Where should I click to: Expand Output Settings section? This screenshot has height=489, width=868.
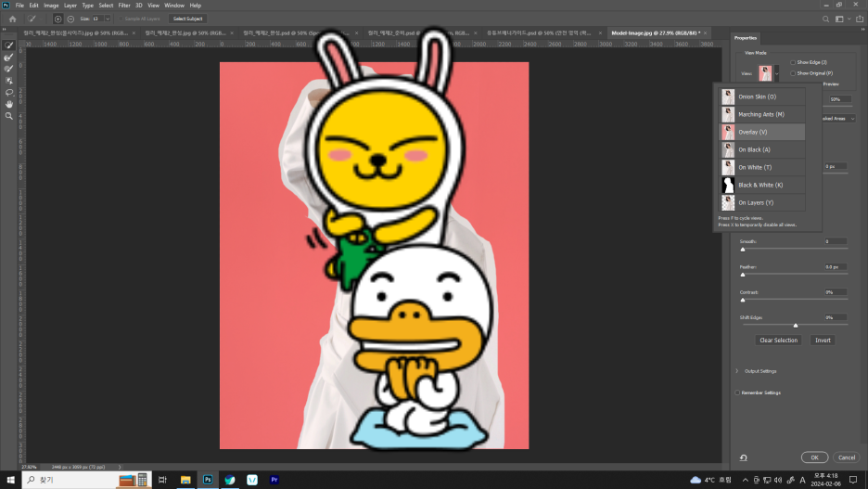pos(737,371)
